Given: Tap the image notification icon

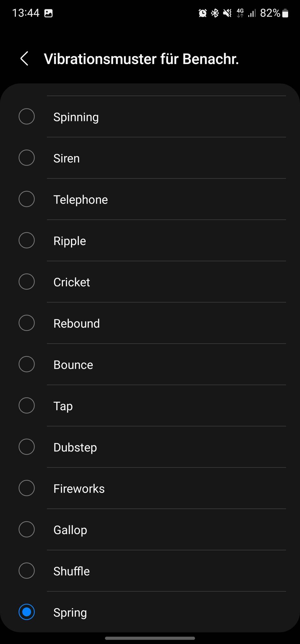Looking at the screenshot, I should click(x=49, y=13).
